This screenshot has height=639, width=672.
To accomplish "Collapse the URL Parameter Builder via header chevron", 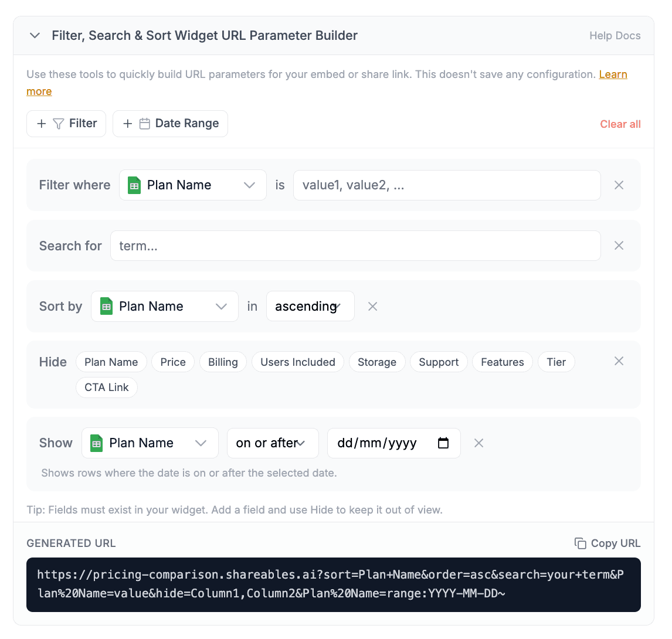I will pyautogui.click(x=35, y=35).
